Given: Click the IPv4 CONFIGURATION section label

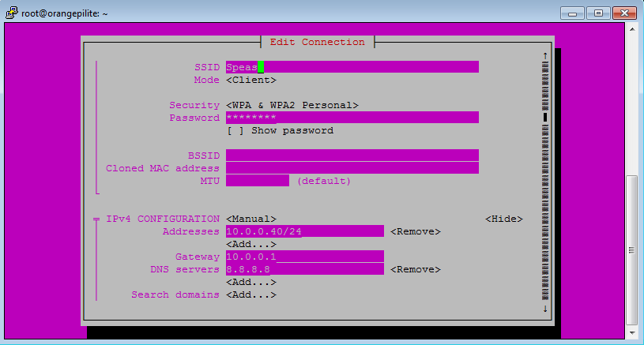Looking at the screenshot, I should point(163,219).
